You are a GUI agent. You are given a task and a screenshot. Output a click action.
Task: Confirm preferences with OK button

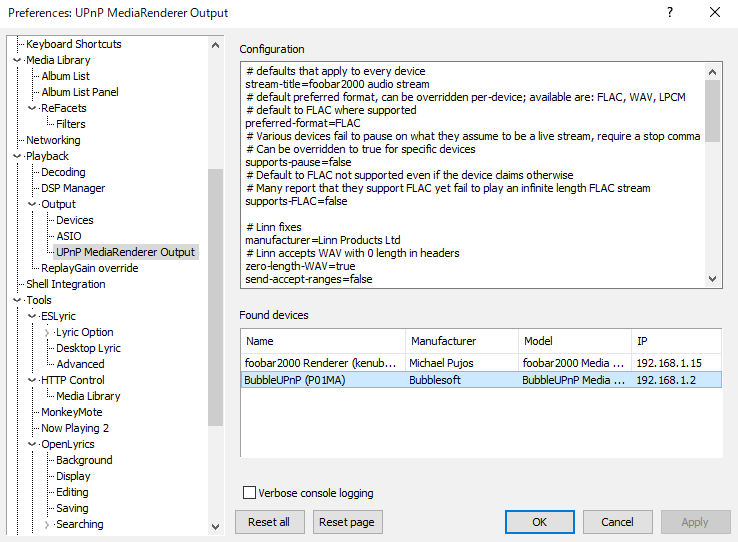539,522
